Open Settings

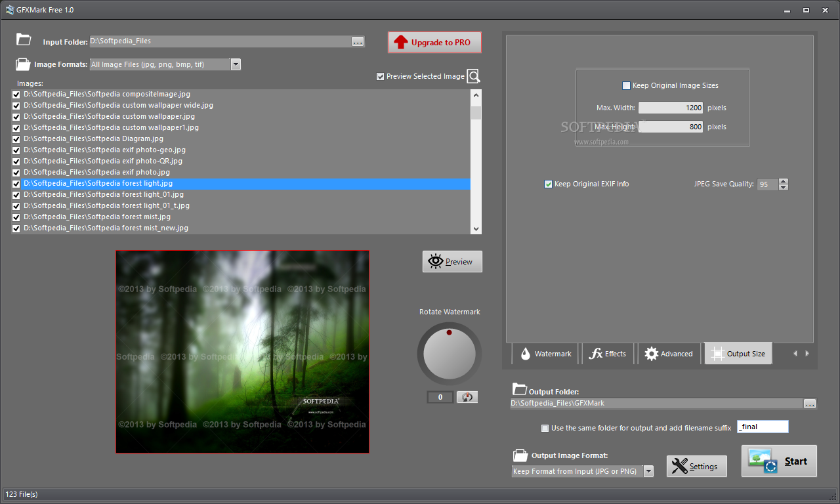697,466
